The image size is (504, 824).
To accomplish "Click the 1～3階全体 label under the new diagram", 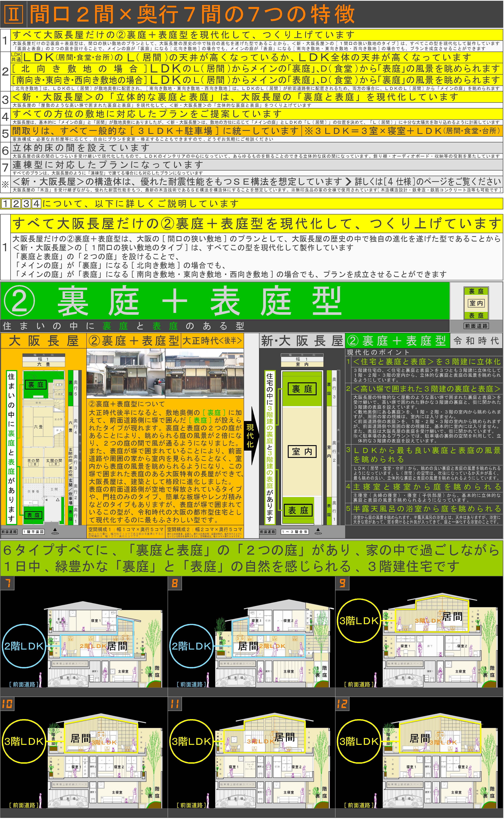I will point(295,532).
